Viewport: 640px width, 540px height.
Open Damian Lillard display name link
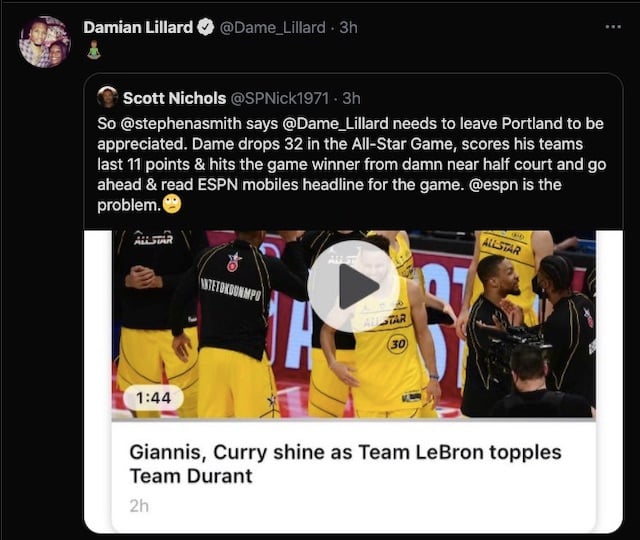pyautogui.click(x=138, y=27)
